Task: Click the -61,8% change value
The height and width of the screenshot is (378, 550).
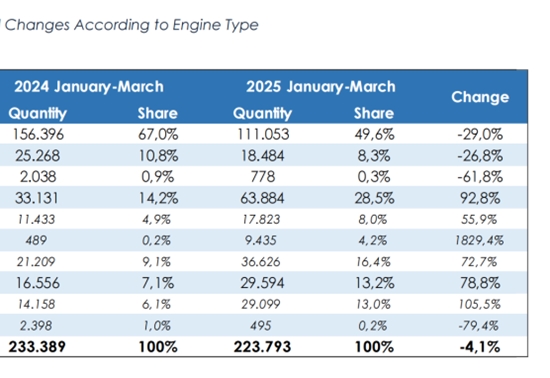Action: point(480,177)
